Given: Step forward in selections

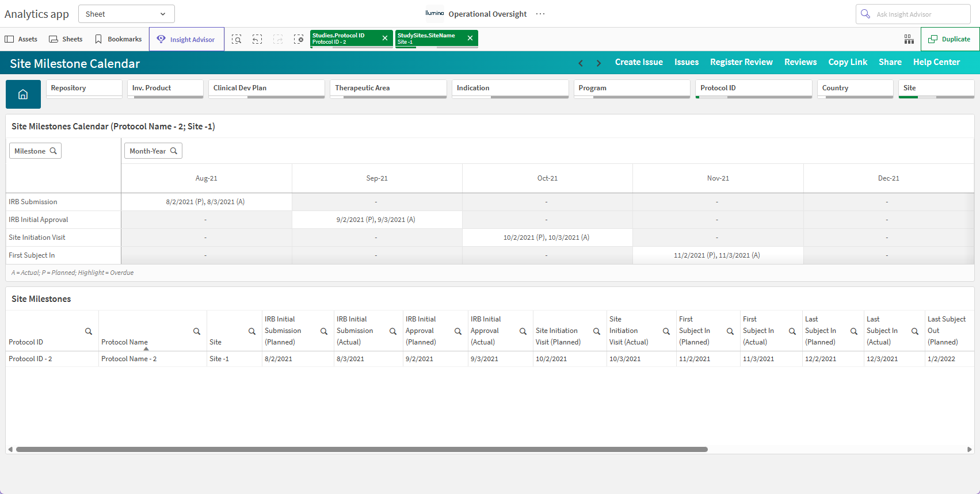Looking at the screenshot, I should pyautogui.click(x=278, y=39).
